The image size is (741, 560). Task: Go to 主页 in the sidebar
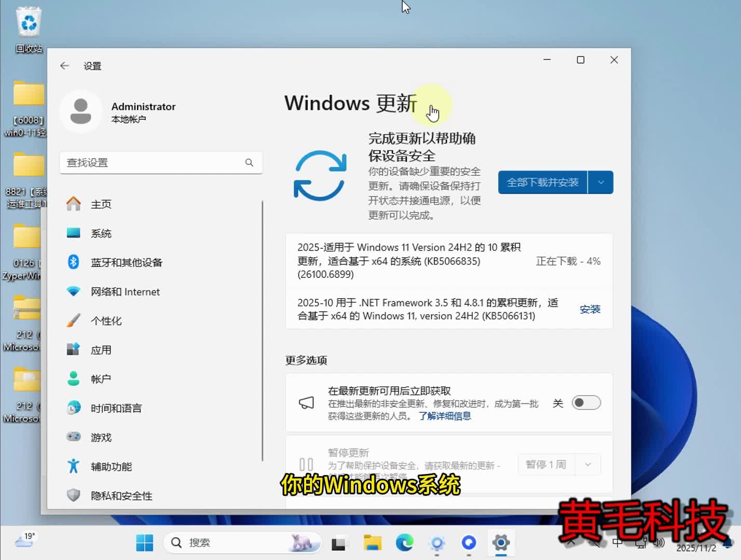pos(101,204)
